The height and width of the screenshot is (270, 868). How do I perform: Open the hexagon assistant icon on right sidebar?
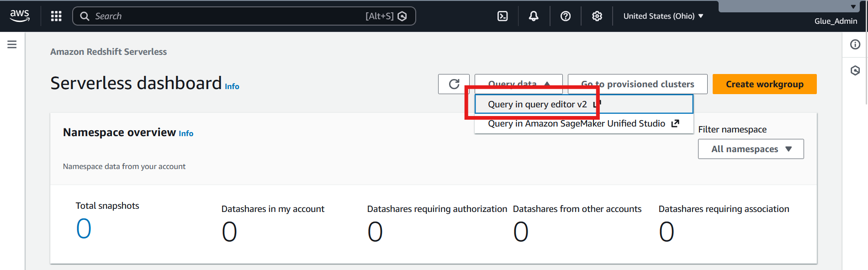coord(855,70)
